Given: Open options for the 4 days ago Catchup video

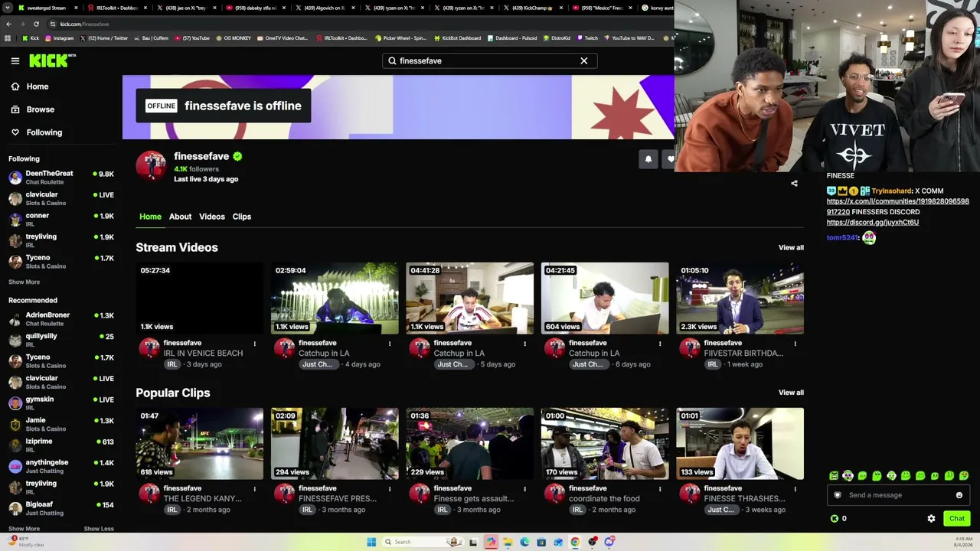Looking at the screenshot, I should click(x=390, y=344).
